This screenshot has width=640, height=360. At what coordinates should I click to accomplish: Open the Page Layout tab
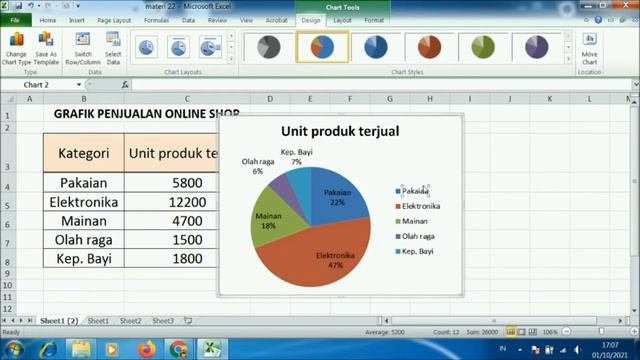point(114,20)
